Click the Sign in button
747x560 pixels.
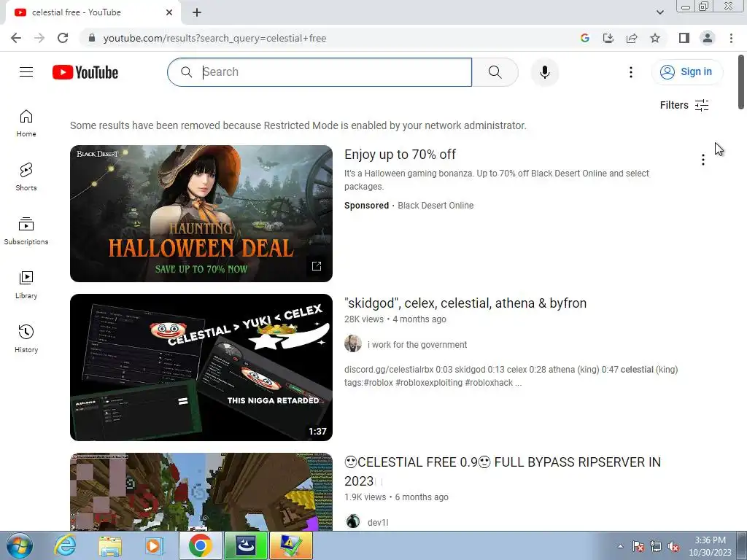[x=686, y=72]
